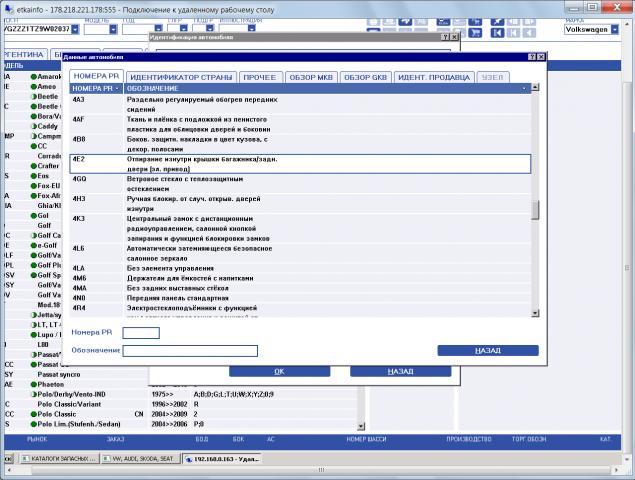This screenshot has height=480, width=635.
Task: Open the Год dropdown
Action: [x=158, y=29]
